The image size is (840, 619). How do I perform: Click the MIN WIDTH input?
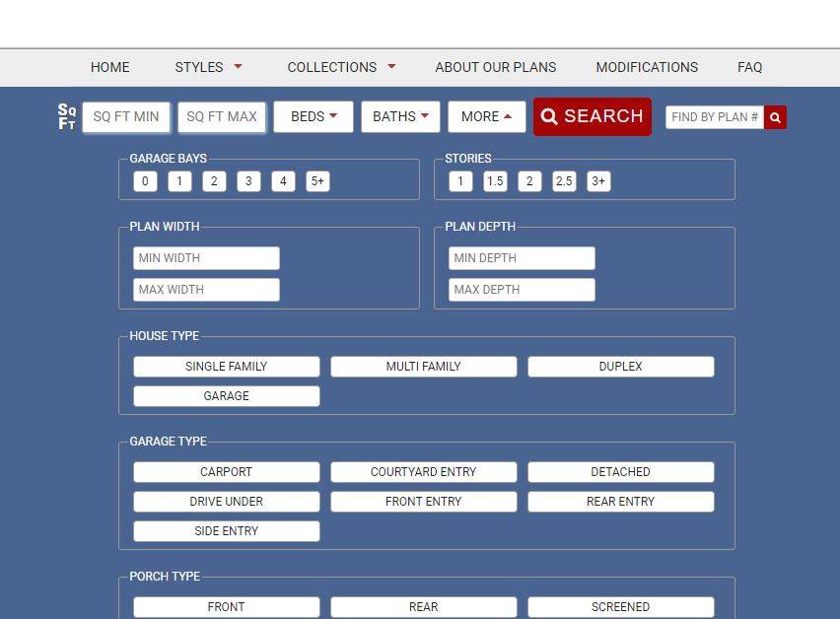point(206,258)
